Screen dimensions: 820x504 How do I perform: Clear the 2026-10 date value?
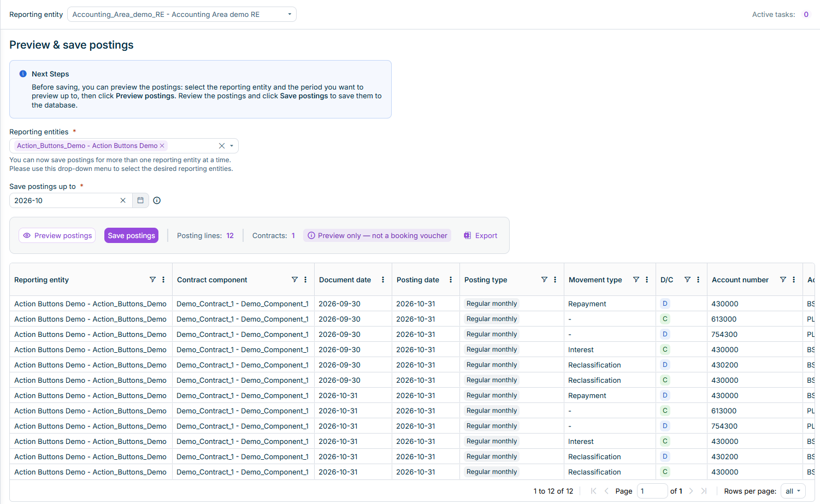click(x=123, y=200)
